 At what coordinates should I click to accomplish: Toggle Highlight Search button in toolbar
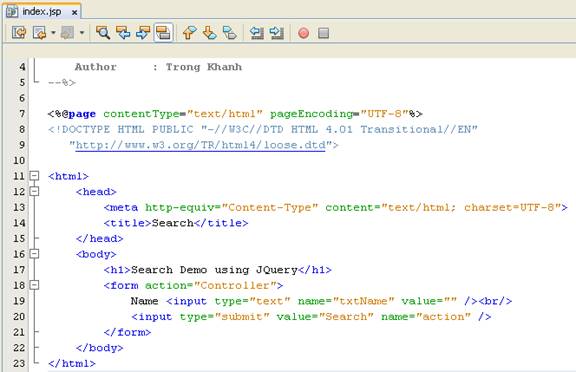point(163,33)
